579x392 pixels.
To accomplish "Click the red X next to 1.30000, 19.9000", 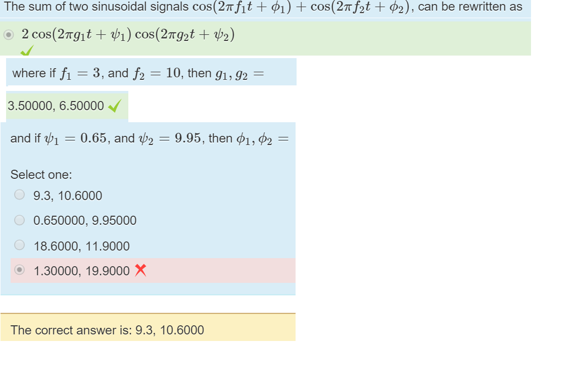I will coord(140,271).
